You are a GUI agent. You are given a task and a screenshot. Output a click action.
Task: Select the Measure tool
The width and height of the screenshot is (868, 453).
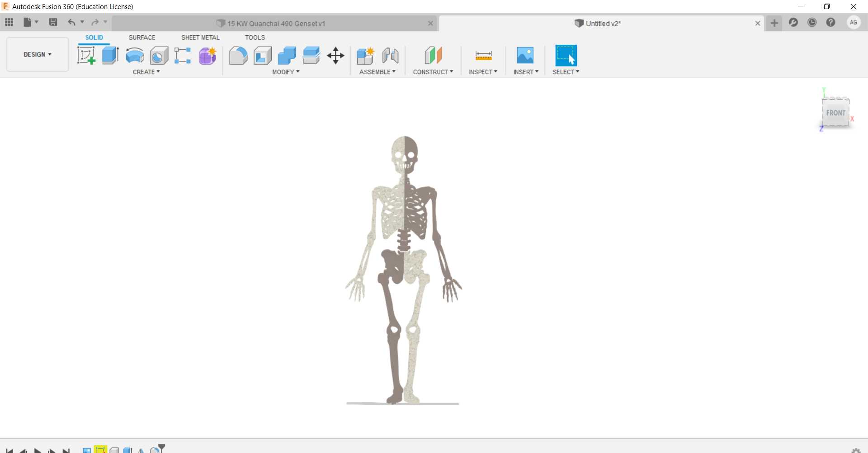pos(483,56)
